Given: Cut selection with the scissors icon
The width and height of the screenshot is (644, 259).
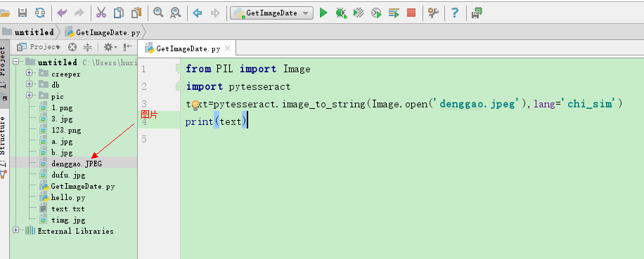Looking at the screenshot, I should (101, 13).
